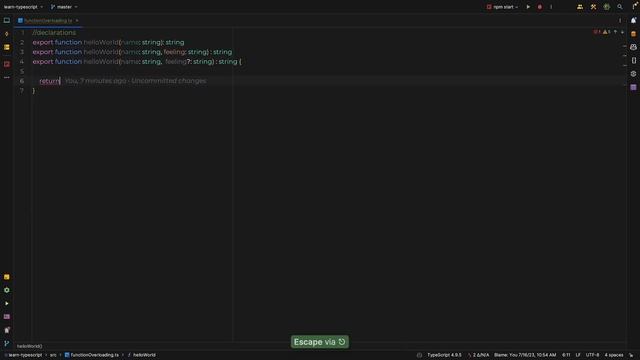Click src folder in the breadcrumb bar
The width and height of the screenshot is (640, 360).
pyautogui.click(x=53, y=355)
